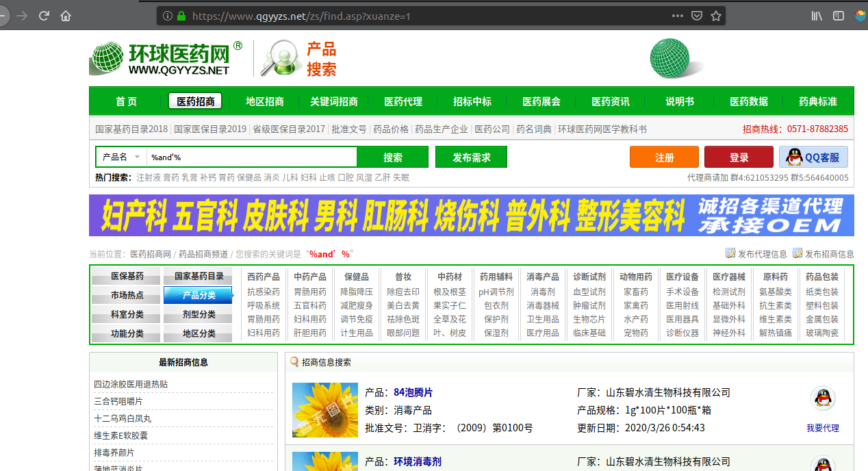
Task: Click the 环球医药网 logo
Action: pyautogui.click(x=166, y=58)
